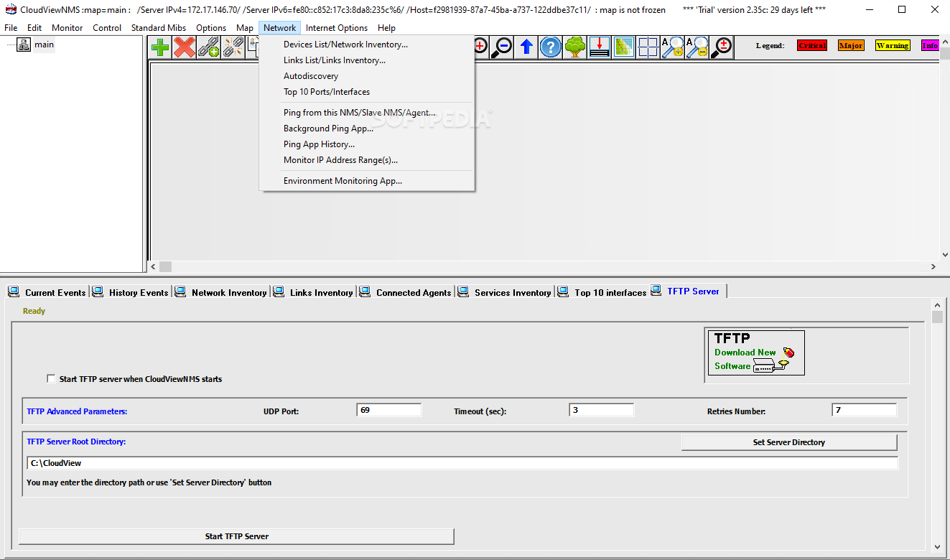
Task: Open Background Ping App entry
Action: point(367,129)
